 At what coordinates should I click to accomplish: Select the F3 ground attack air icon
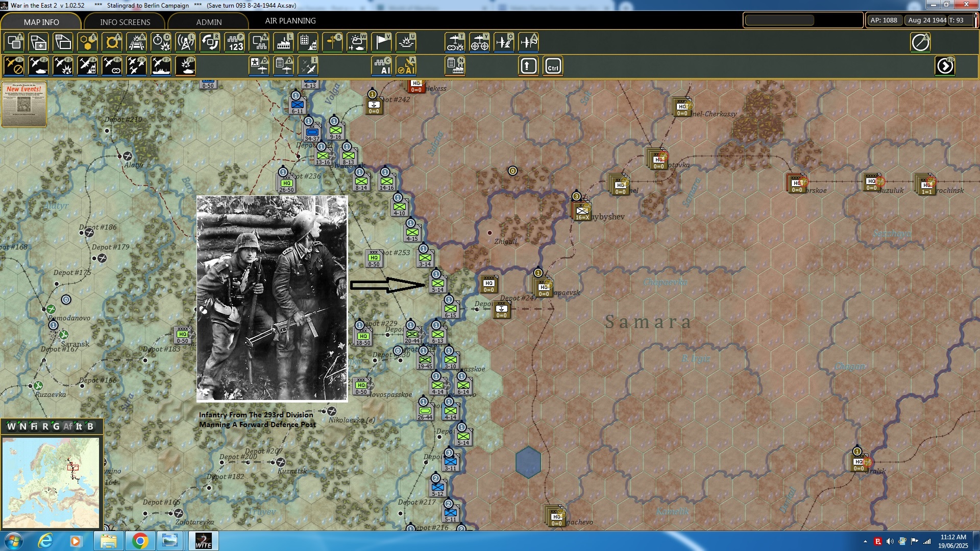pos(63,66)
